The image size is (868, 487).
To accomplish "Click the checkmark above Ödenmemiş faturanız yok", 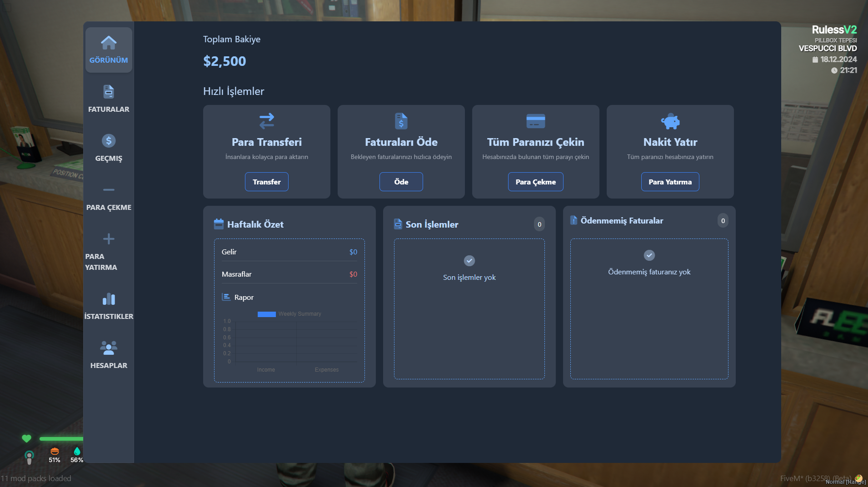I will (x=649, y=255).
